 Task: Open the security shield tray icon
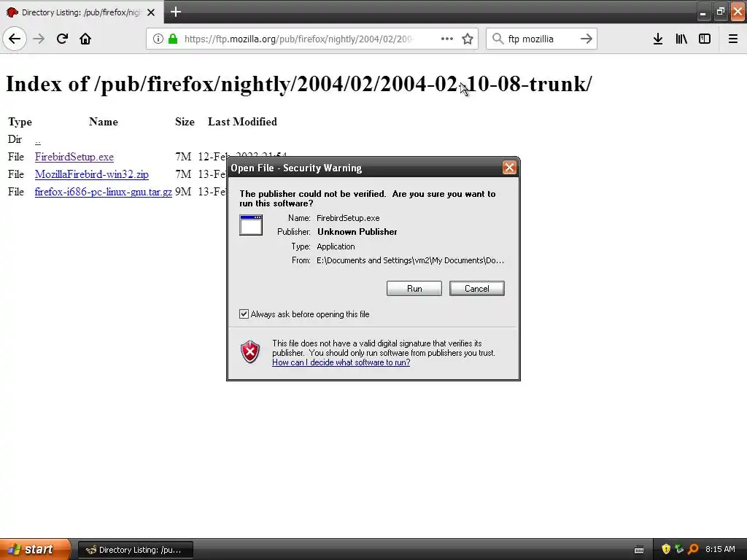[x=666, y=550]
